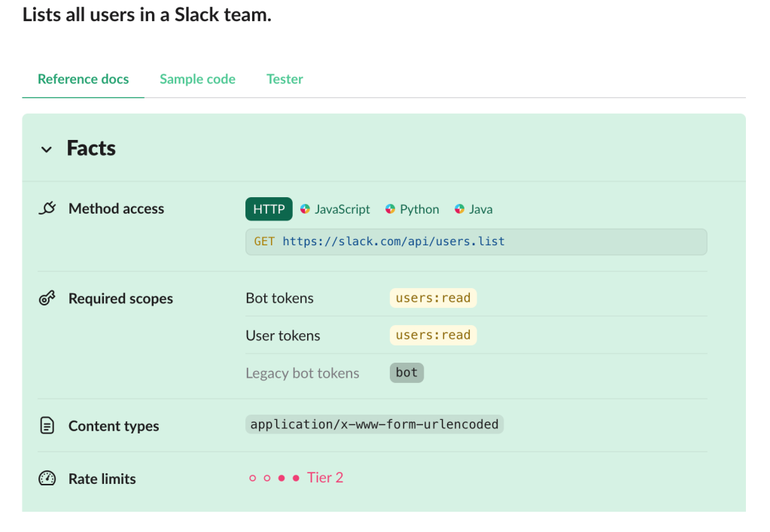770x532 pixels.
Task: Choose the Python method access option
Action: (419, 209)
